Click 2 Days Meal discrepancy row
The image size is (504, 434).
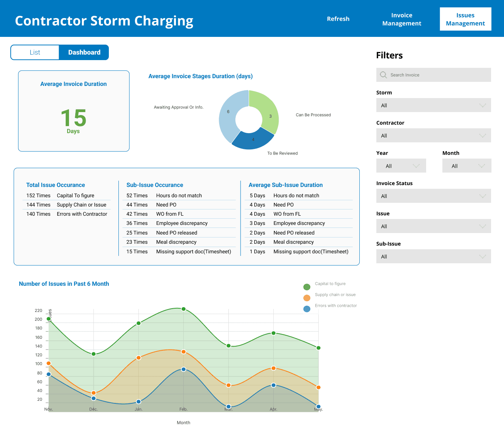298,242
